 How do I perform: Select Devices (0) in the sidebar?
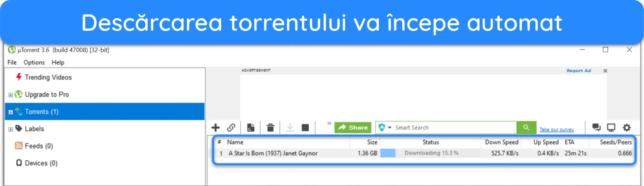tap(41, 163)
